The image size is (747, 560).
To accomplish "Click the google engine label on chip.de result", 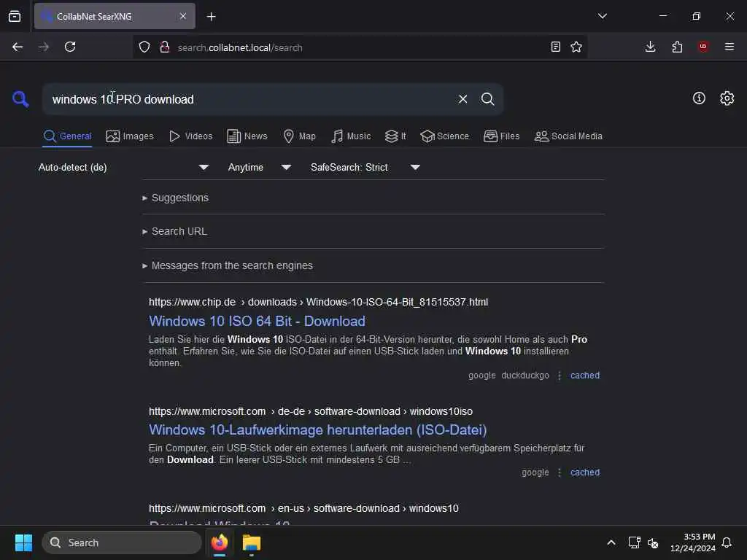I will (481, 376).
